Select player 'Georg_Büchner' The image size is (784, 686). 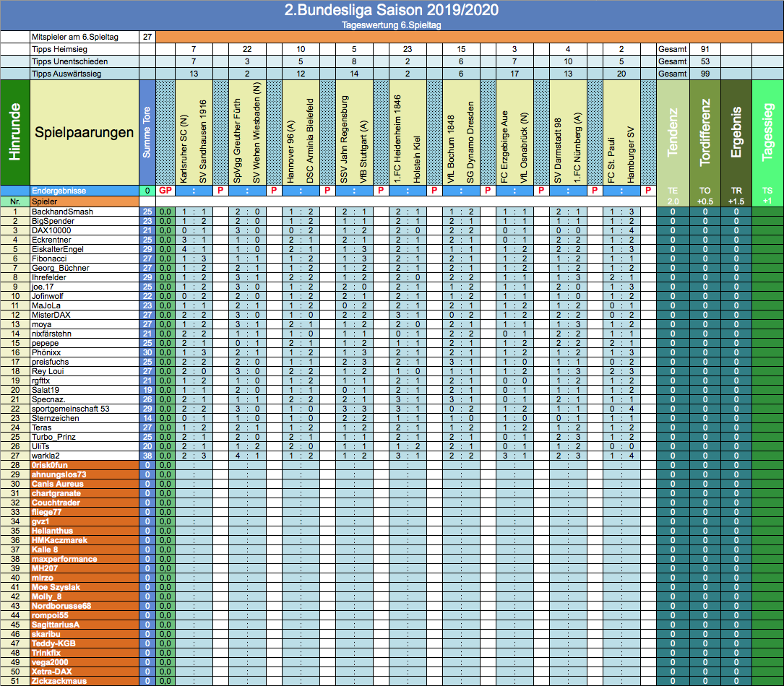tap(85, 269)
